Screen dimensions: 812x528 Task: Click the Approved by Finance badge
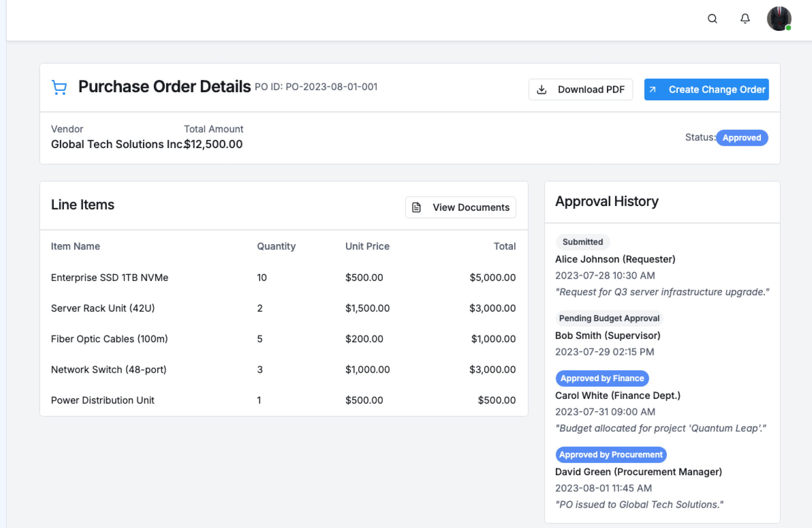pyautogui.click(x=602, y=378)
